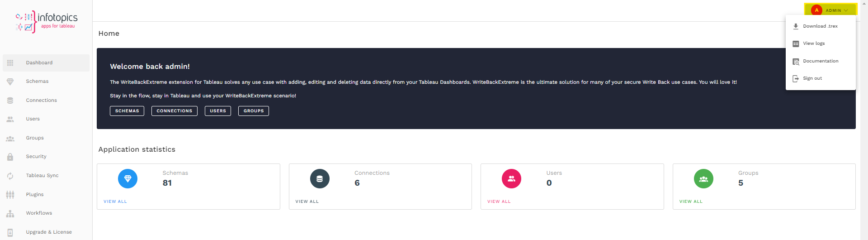Click VIEW ALL under Connections card
This screenshot has height=240, width=868.
point(307,202)
